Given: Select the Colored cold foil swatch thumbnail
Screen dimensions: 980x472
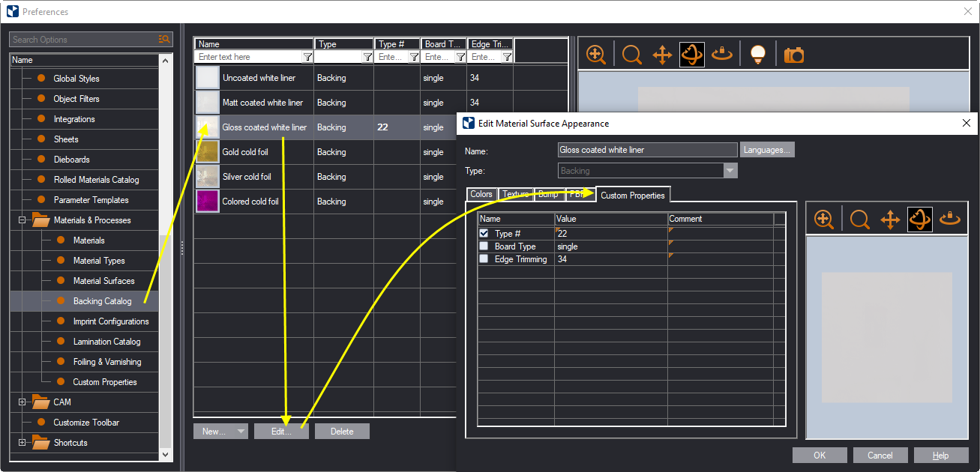Looking at the screenshot, I should [208, 202].
